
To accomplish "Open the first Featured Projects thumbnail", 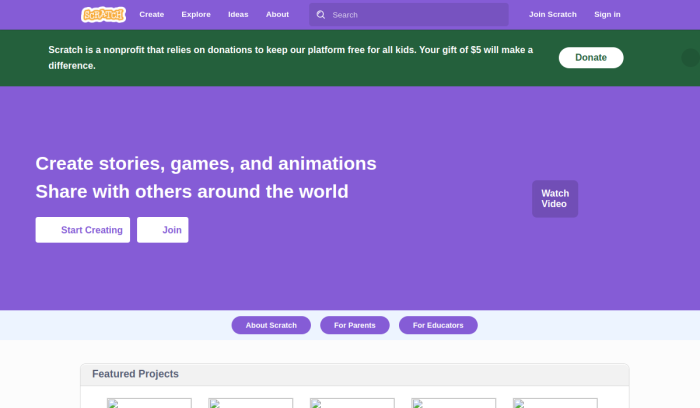I will point(149,403).
